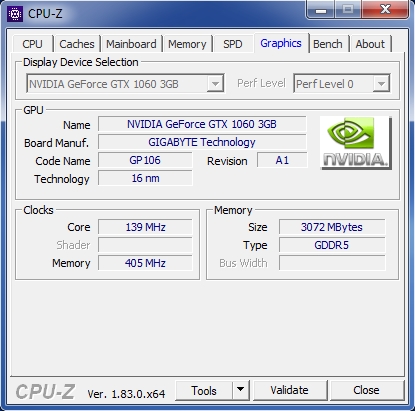Image resolution: width=415 pixels, height=411 pixels.
Task: Click the 405 MHz memory clock value
Action: coord(145,263)
